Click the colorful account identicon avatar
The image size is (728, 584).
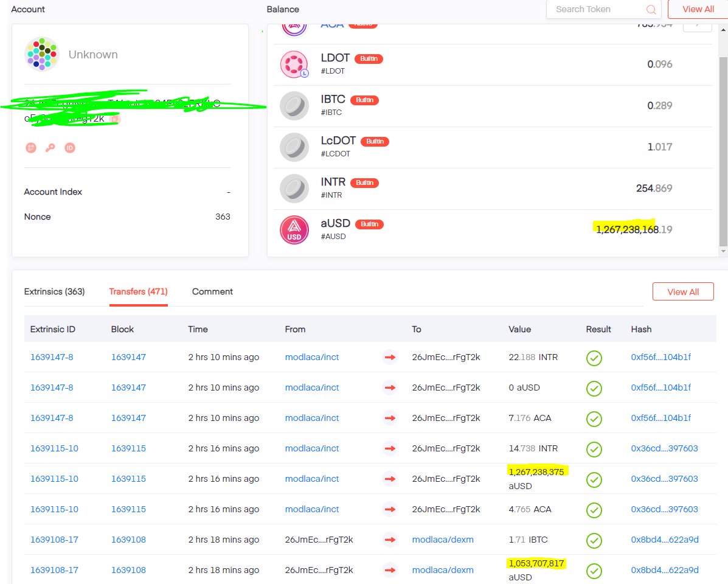coord(42,54)
